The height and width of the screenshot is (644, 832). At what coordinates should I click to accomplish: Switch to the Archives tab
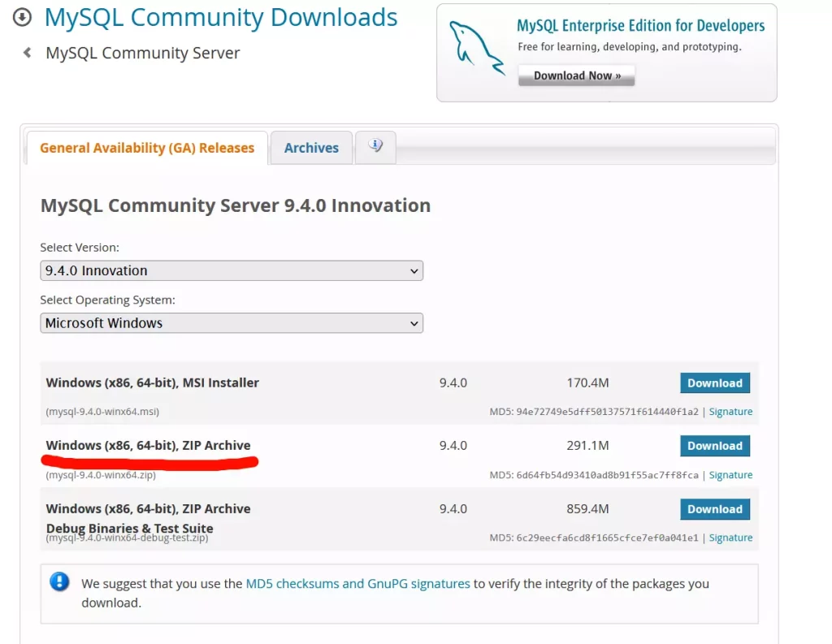click(311, 148)
